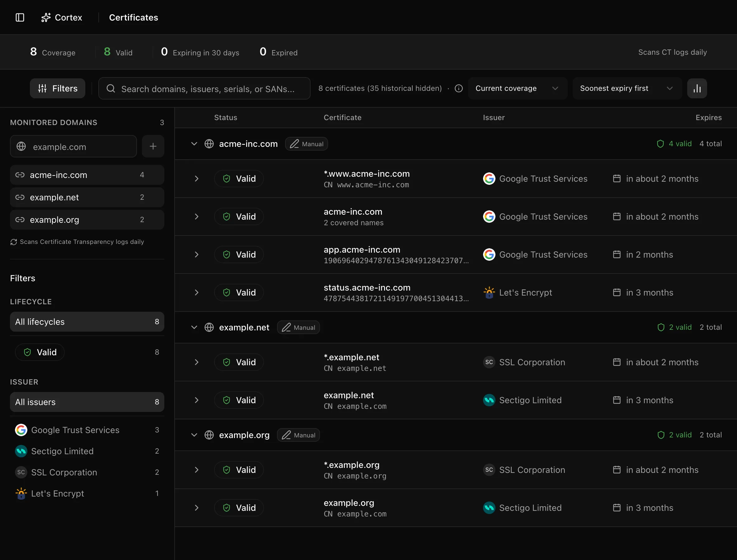The image size is (737, 560).
Task: Click the Certificate column header
Action: (x=342, y=118)
